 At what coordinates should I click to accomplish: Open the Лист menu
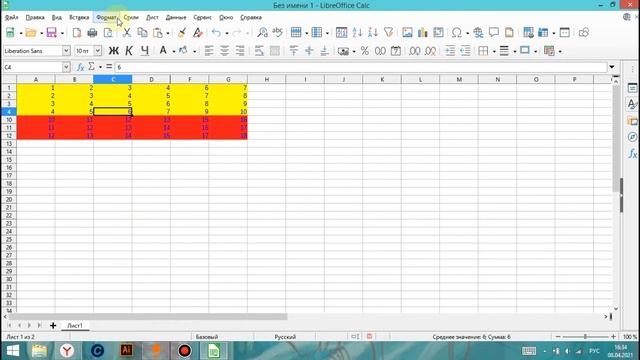pos(152,18)
